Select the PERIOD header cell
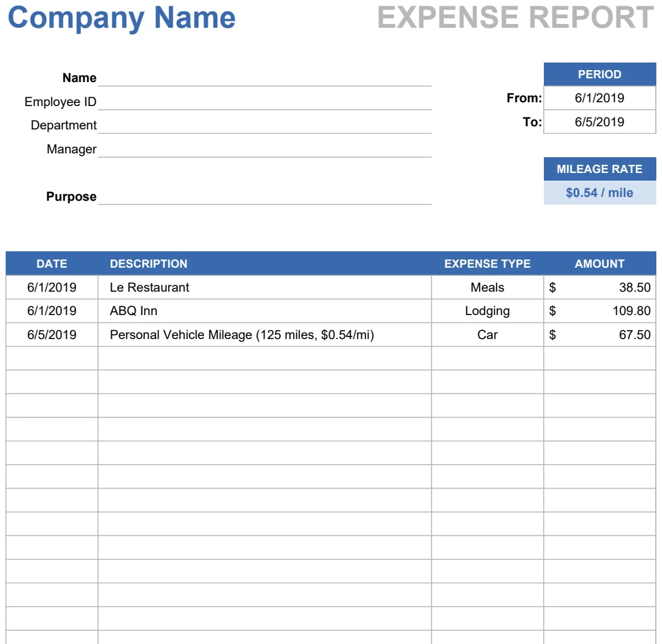This screenshot has height=644, width=662. [x=599, y=75]
